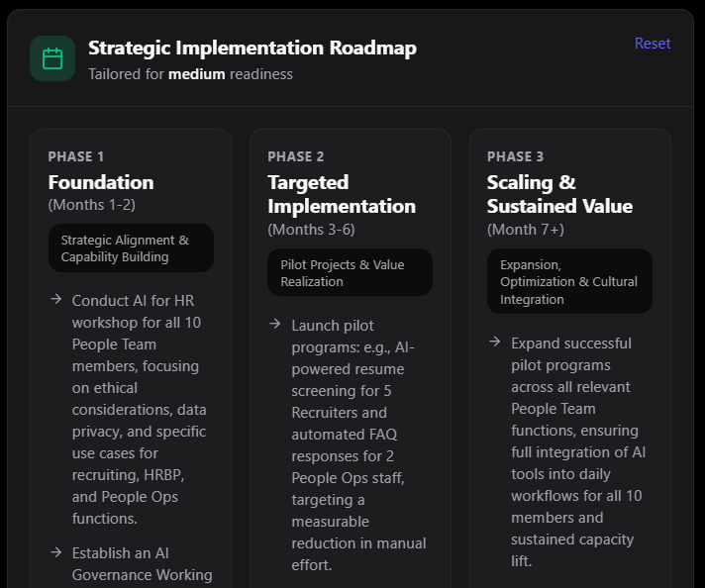This screenshot has height=588, width=705.
Task: Select the Pilot Projects & Value Realization badge
Action: 350,272
